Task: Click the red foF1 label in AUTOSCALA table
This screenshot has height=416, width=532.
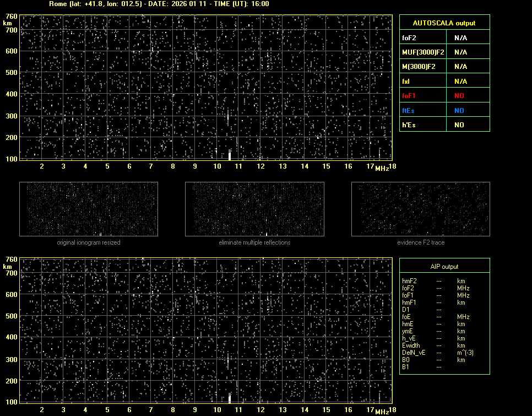Action: tap(409, 96)
